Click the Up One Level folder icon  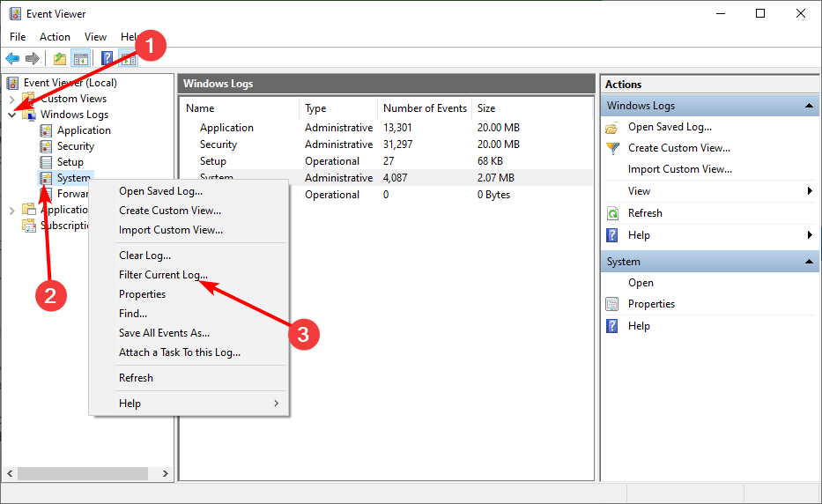(x=59, y=58)
